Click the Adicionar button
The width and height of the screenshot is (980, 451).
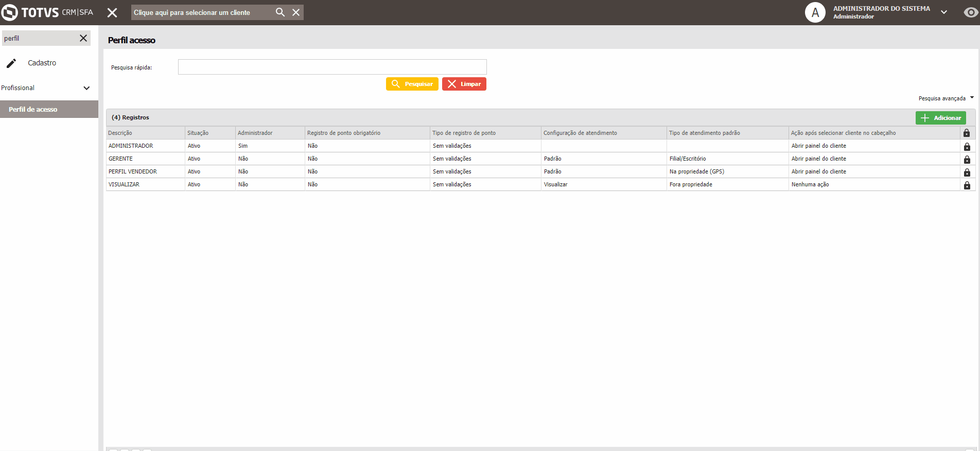(940, 118)
